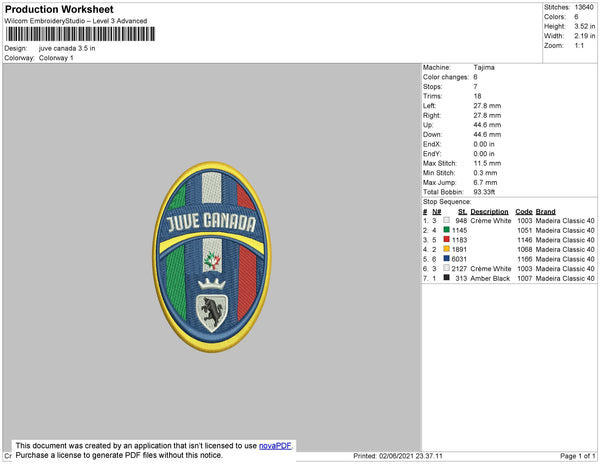The image size is (600, 464).
Task: Click the 'Brand' column header
Action: point(545,212)
